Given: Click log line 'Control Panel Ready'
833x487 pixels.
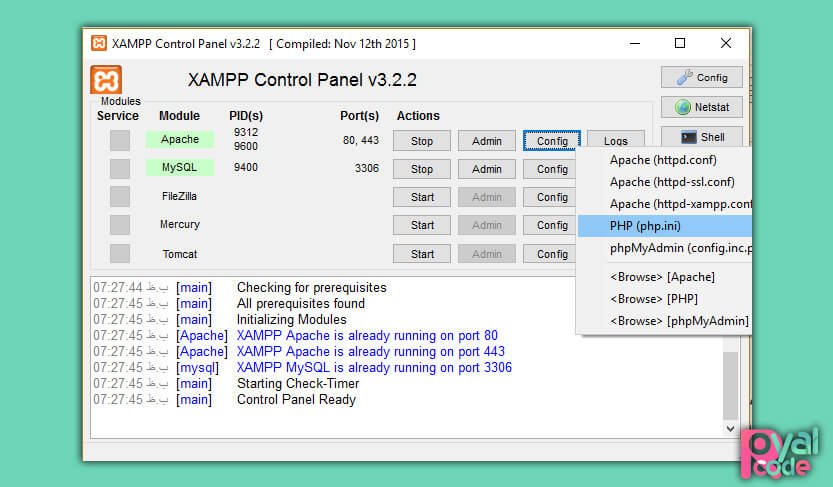Looking at the screenshot, I should point(296,399).
